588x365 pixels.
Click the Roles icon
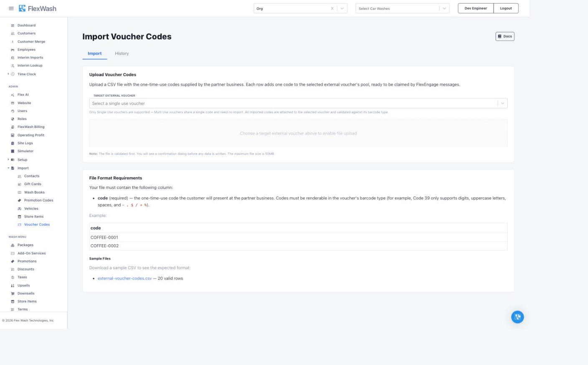pos(13,119)
